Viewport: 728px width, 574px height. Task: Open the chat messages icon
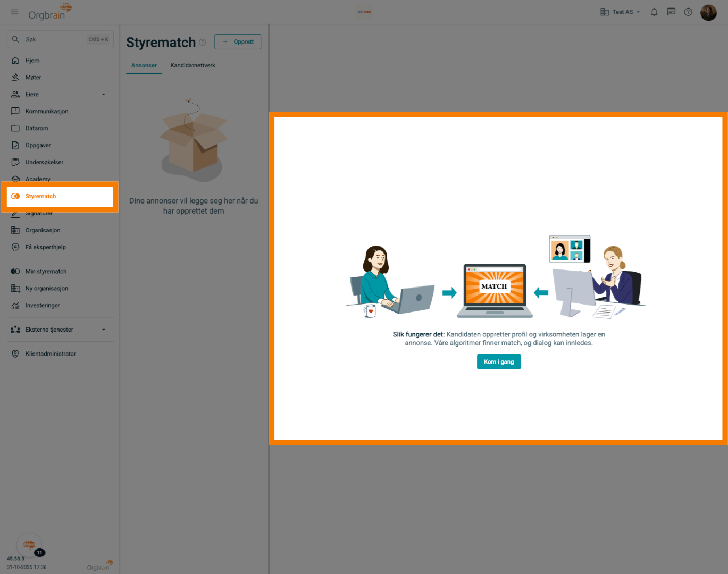tap(671, 12)
